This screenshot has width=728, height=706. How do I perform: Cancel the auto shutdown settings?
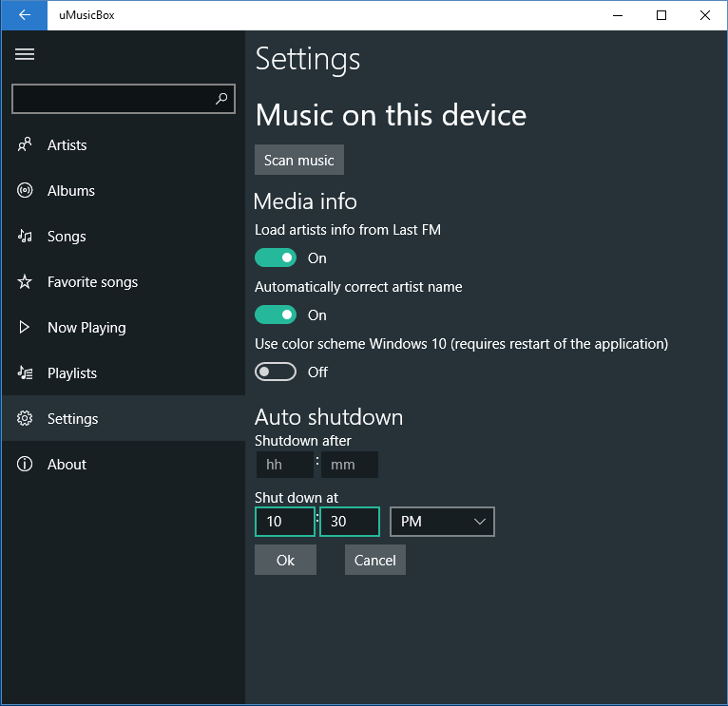pos(374,560)
